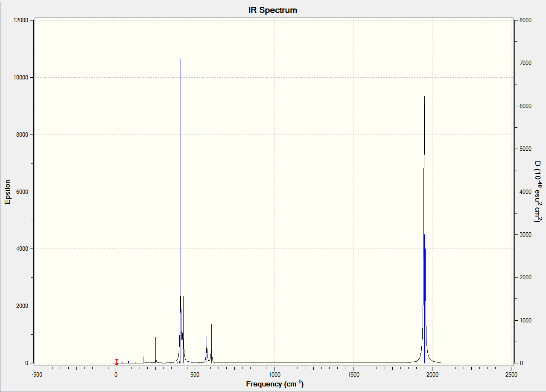Image resolution: width=546 pixels, height=392 pixels.
Task: Click the 8000 tick on the Epsilon axis
Action: pyautogui.click(x=22, y=135)
